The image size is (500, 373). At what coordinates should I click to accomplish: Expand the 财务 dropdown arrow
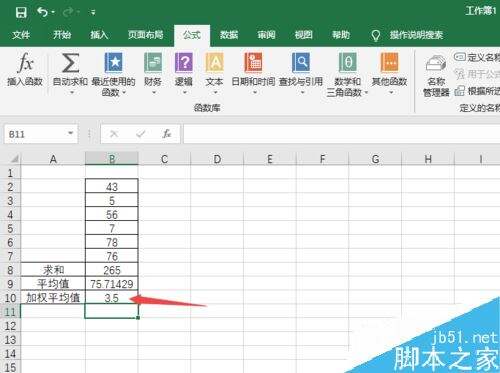(x=154, y=92)
